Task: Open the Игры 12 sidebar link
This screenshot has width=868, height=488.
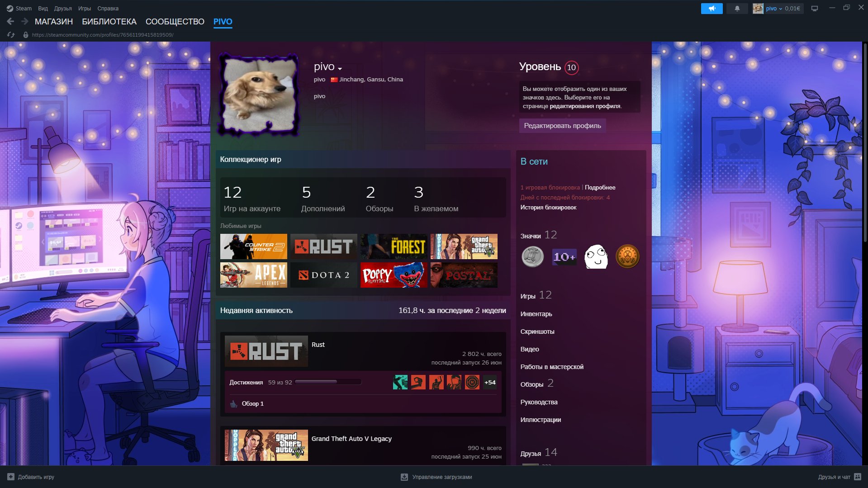Action: 536,295
